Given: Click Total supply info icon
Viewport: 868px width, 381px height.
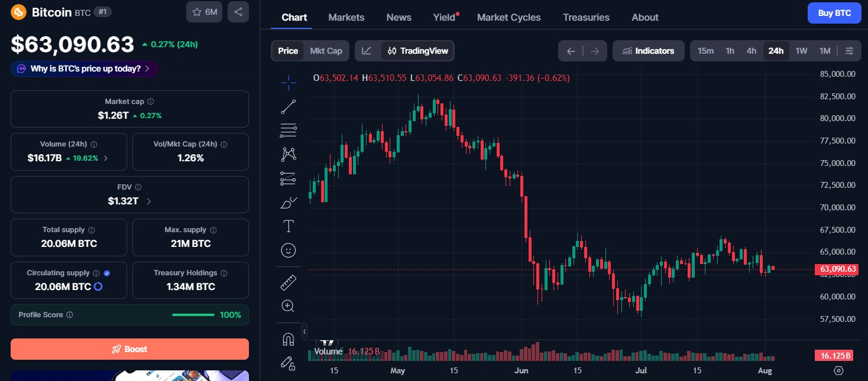Looking at the screenshot, I should point(92,230).
